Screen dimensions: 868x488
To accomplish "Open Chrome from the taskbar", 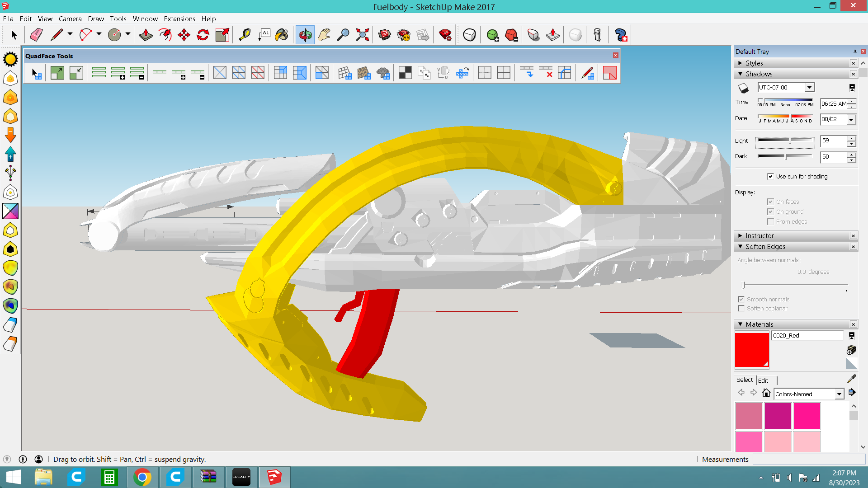I will click(x=142, y=477).
